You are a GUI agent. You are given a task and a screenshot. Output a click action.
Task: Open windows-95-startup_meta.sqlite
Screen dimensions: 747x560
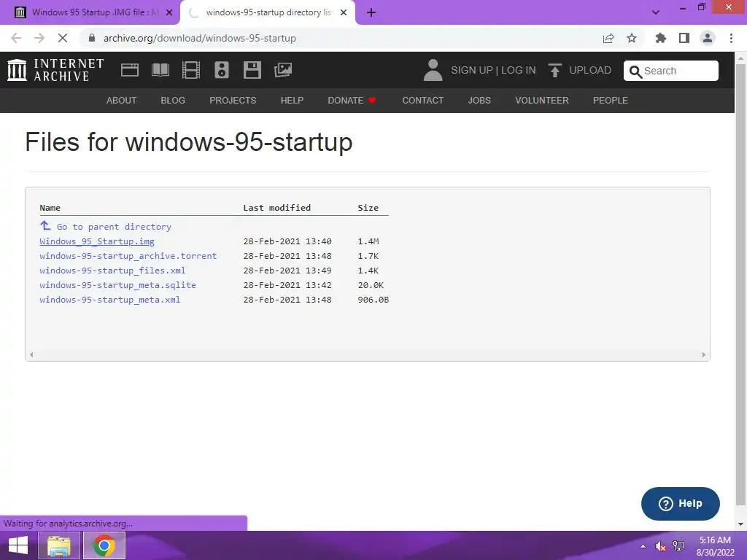117,285
